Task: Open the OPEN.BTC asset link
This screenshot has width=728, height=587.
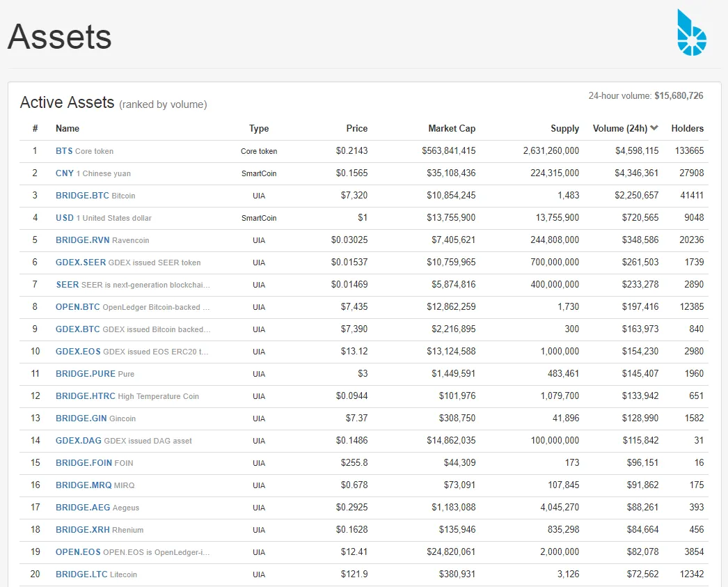Action: (x=77, y=307)
